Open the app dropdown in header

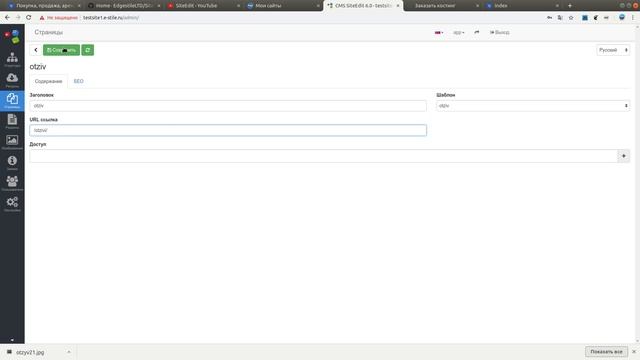click(x=459, y=32)
